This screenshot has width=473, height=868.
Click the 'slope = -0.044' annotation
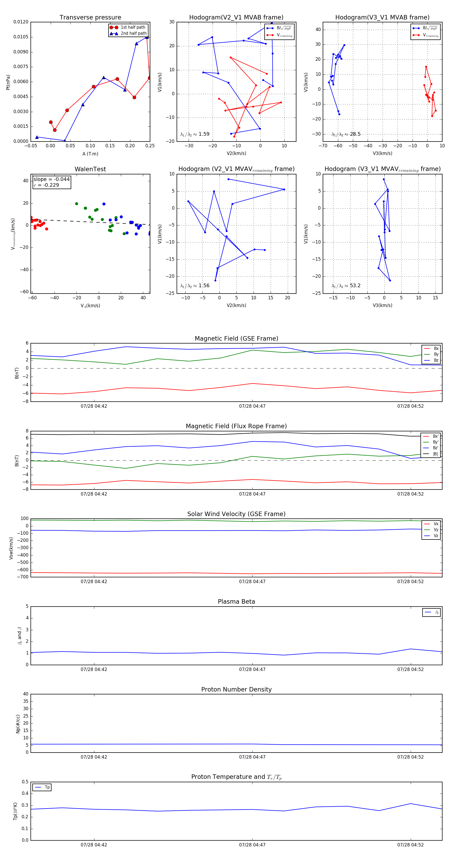pos(52,179)
